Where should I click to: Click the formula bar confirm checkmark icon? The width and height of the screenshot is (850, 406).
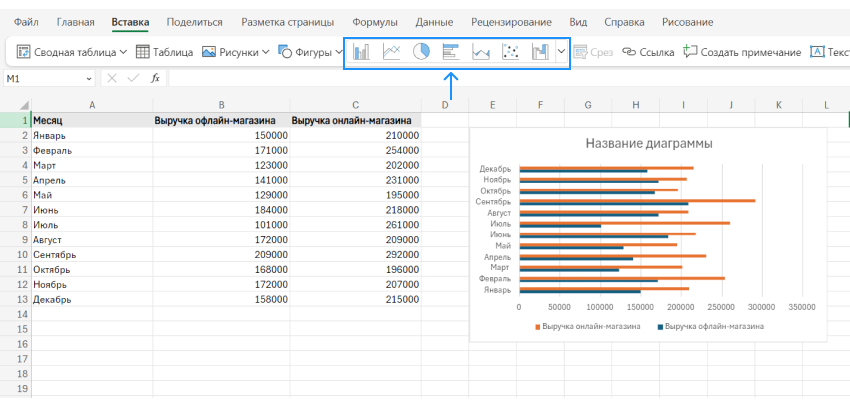133,79
